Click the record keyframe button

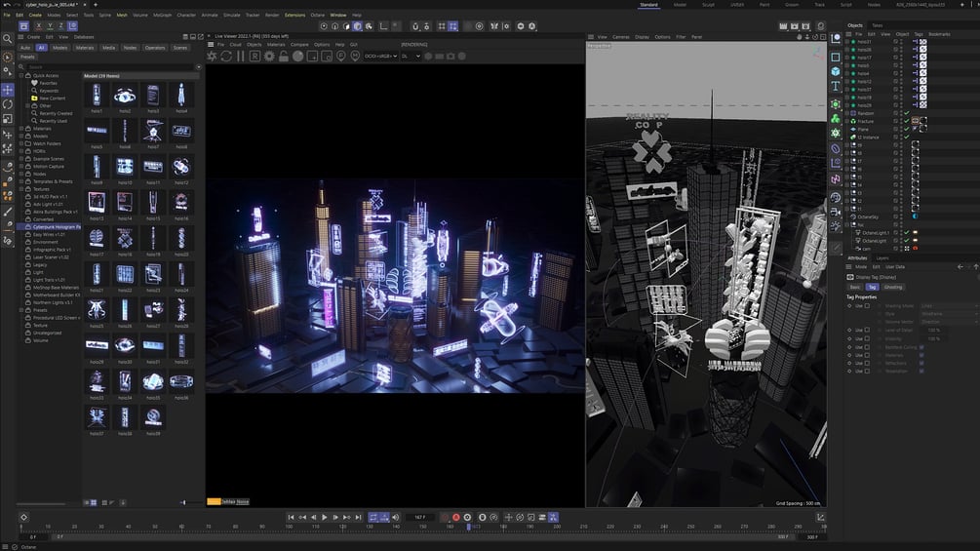tap(455, 517)
